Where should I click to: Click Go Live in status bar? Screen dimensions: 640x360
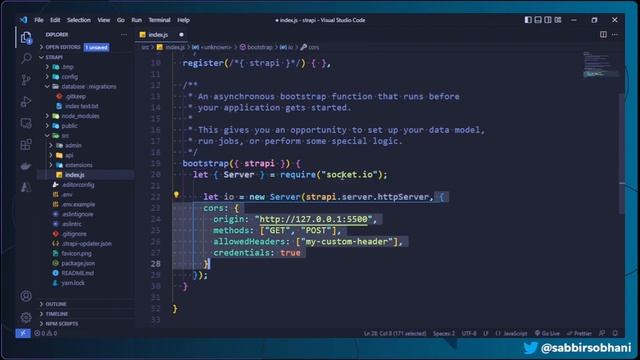tap(547, 333)
